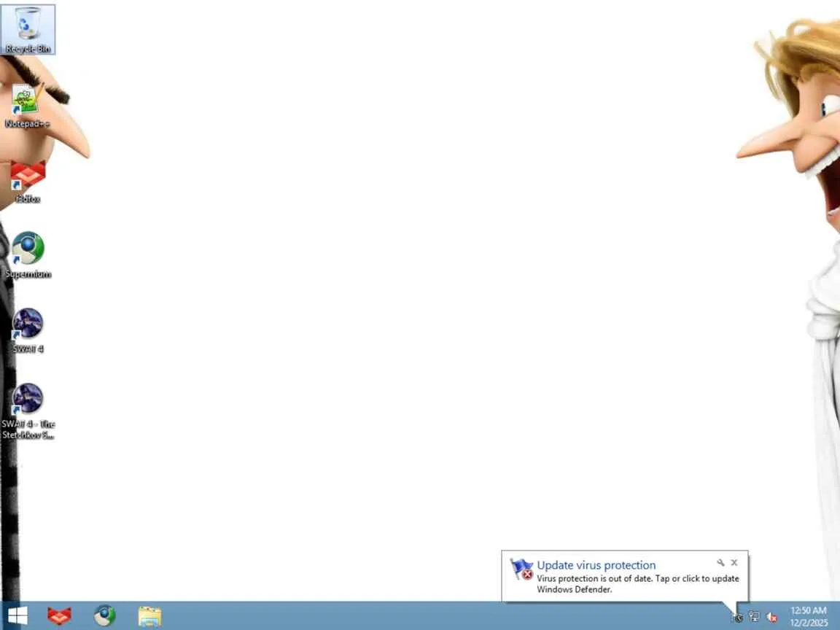Dismiss the virus protection notification

(x=734, y=562)
